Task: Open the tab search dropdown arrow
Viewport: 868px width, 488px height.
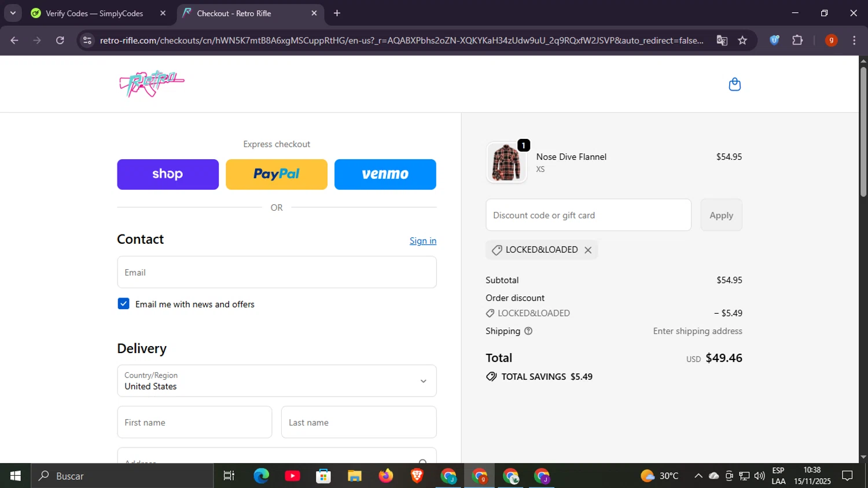Action: 13,13
